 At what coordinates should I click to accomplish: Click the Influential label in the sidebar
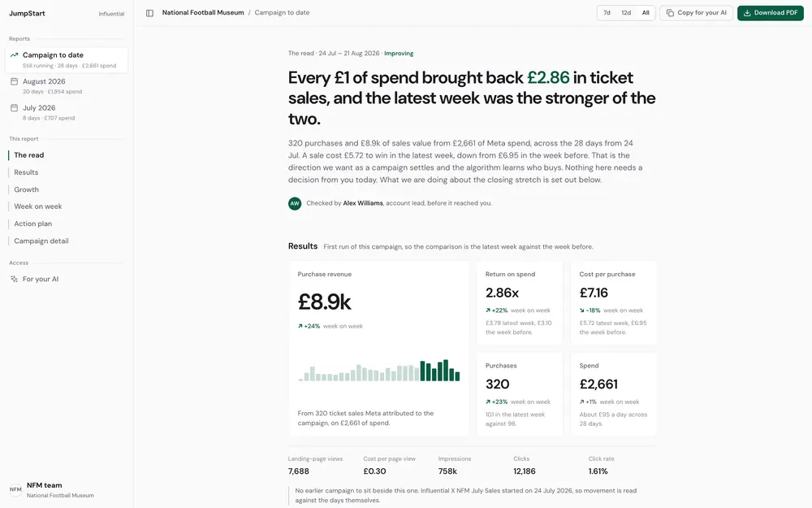pyautogui.click(x=111, y=14)
